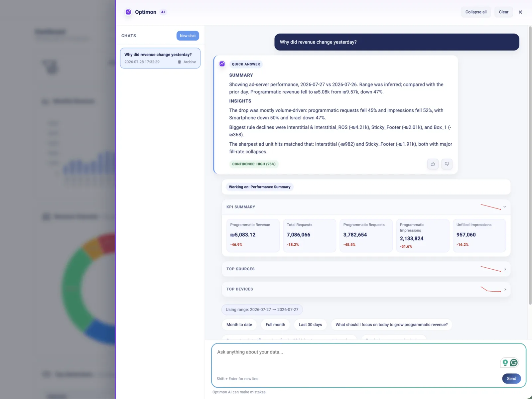Viewport: 532px width, 399px height.
Task: Start a New chat
Action: (x=188, y=36)
